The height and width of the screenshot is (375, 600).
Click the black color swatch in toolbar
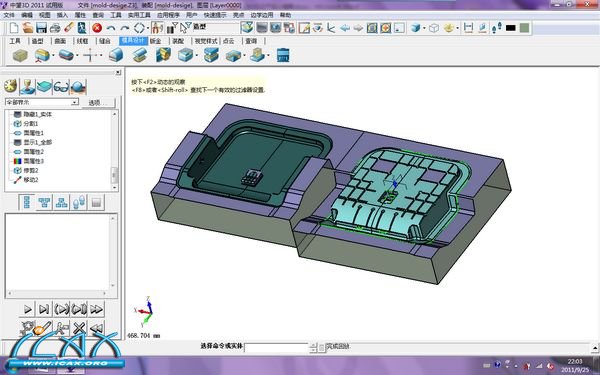pyautogui.click(x=510, y=28)
